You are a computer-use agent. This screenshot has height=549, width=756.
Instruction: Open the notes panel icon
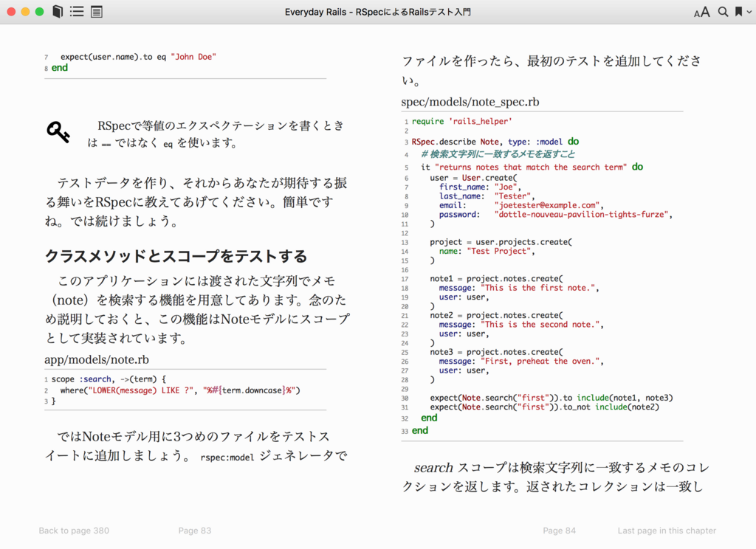pos(97,12)
